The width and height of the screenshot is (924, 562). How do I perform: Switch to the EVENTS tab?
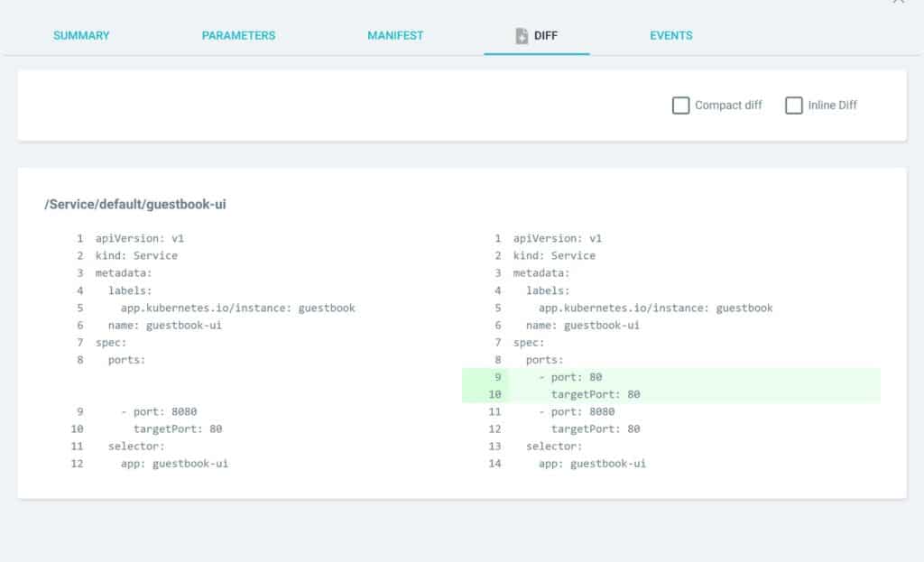click(x=670, y=35)
